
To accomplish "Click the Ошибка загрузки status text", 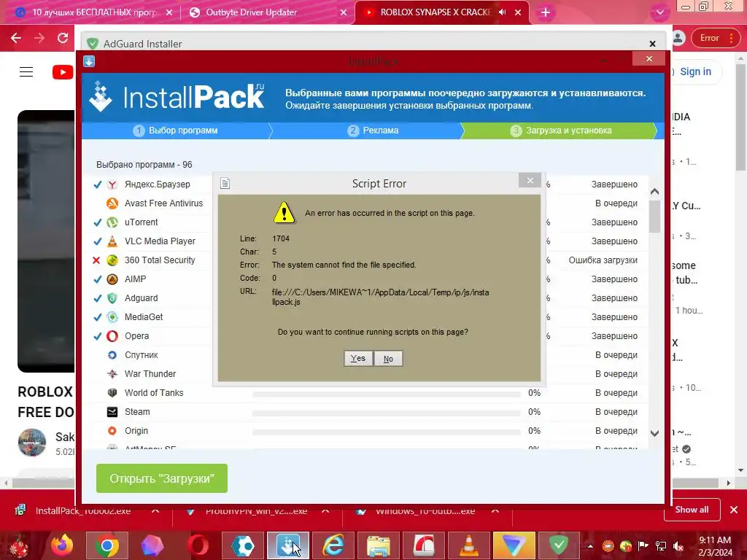I will pos(603,260).
